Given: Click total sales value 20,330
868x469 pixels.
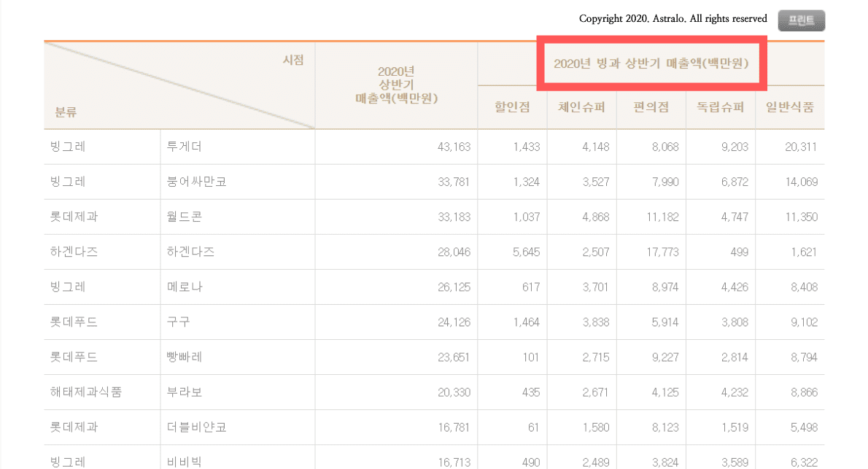Looking at the screenshot, I should point(454,392).
